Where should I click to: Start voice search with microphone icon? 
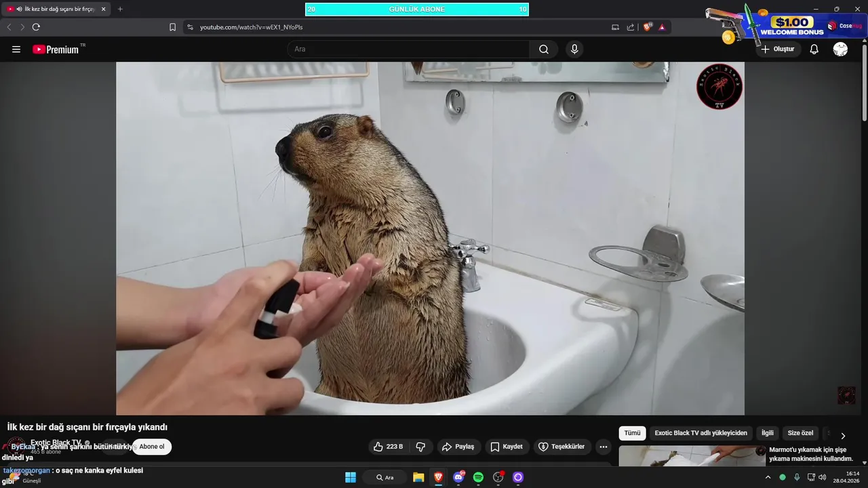[574, 49]
